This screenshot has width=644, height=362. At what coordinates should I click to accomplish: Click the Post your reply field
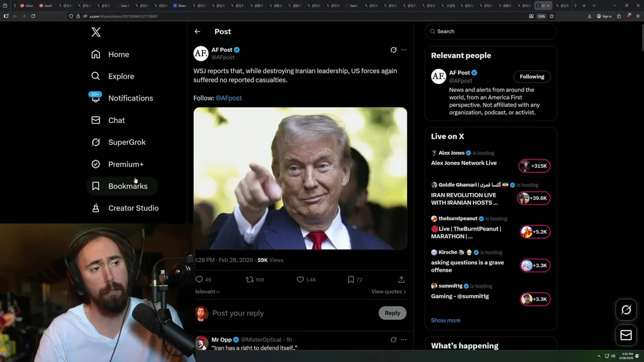tap(292, 313)
